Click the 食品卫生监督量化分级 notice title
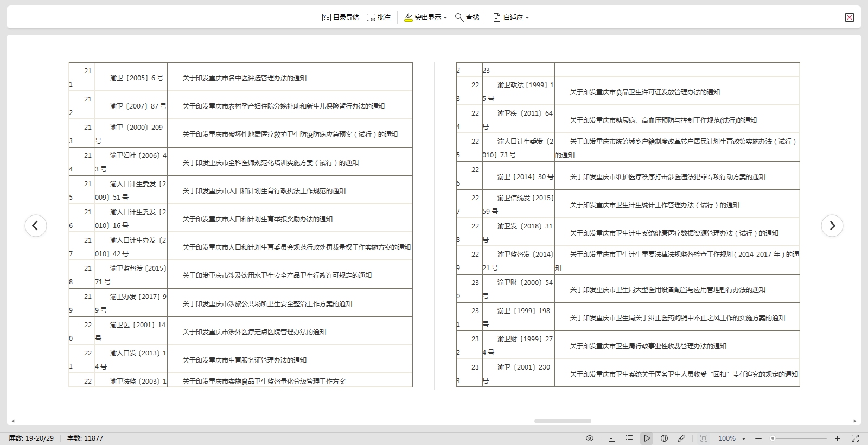 [264, 382]
